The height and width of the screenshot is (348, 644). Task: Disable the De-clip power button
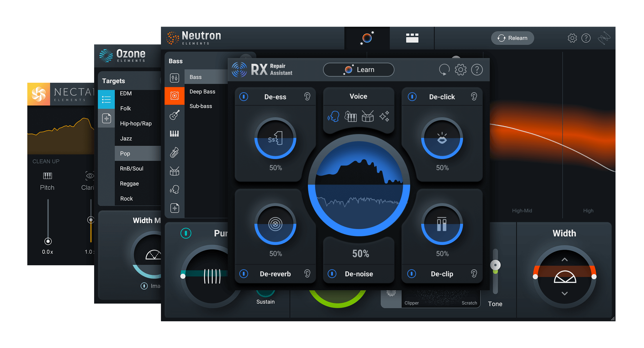(412, 273)
